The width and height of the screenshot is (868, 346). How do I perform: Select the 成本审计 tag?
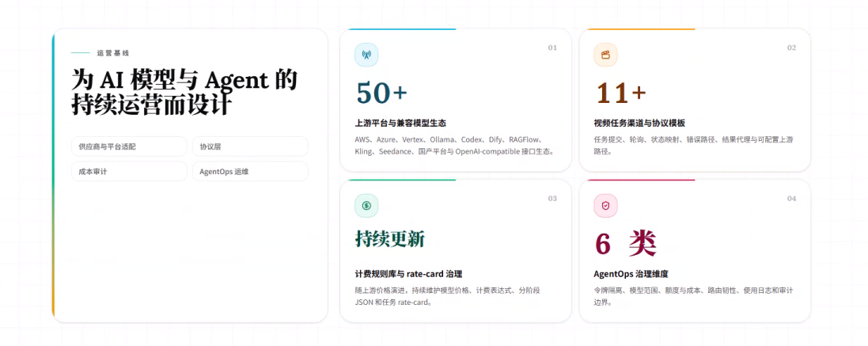[x=129, y=172]
